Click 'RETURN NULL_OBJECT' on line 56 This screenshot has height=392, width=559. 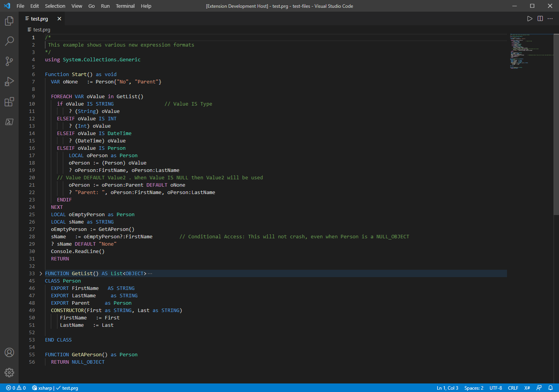[78, 362]
